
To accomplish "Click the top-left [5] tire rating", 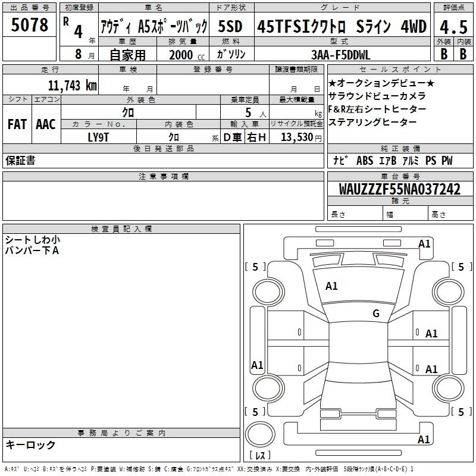I will (x=256, y=267).
